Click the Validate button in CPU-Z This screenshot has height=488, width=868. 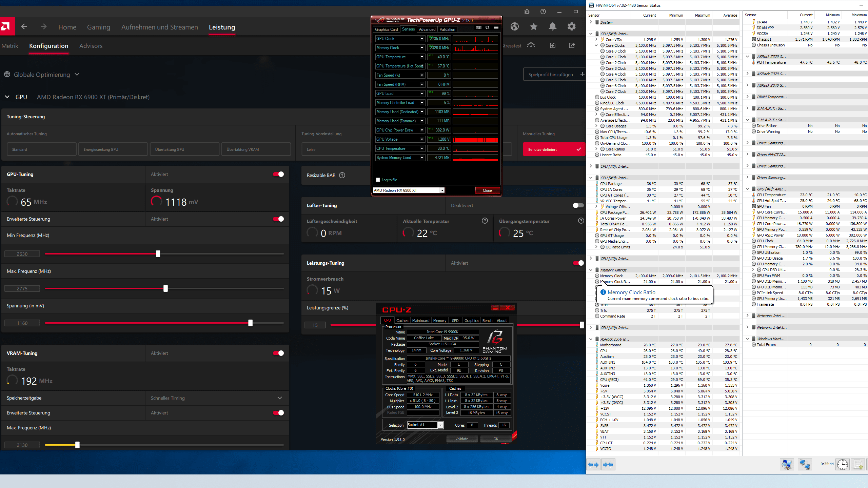462,439
